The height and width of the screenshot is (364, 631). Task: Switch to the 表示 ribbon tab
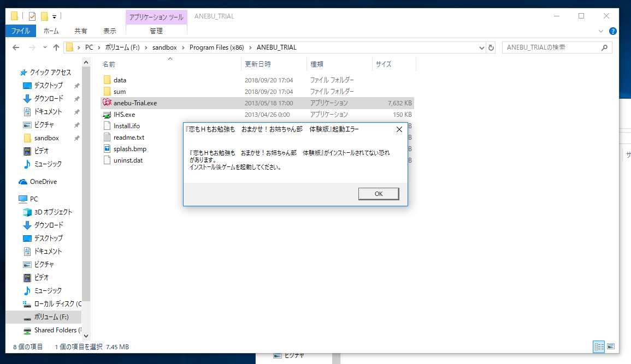click(x=109, y=31)
